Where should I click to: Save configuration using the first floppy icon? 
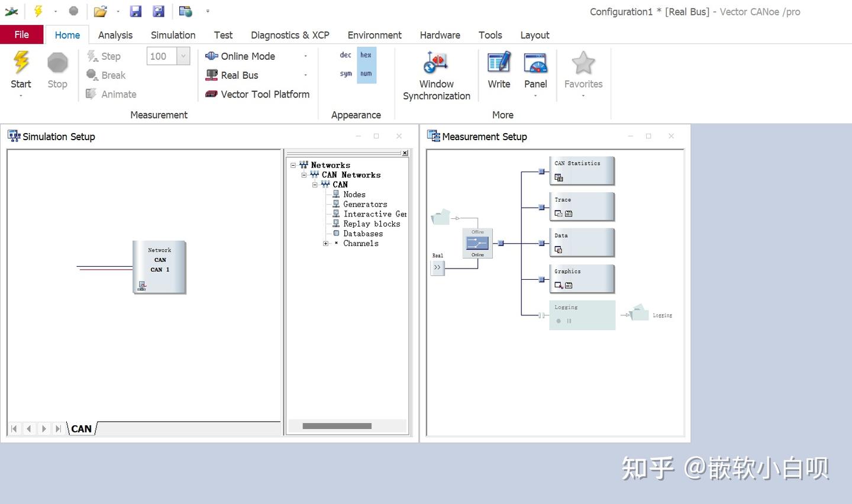(135, 11)
